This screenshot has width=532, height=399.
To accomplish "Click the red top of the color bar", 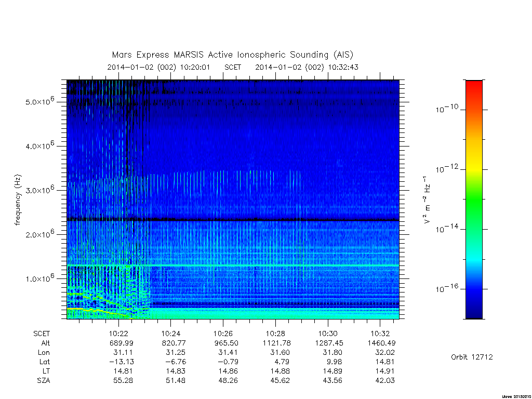I will (474, 87).
